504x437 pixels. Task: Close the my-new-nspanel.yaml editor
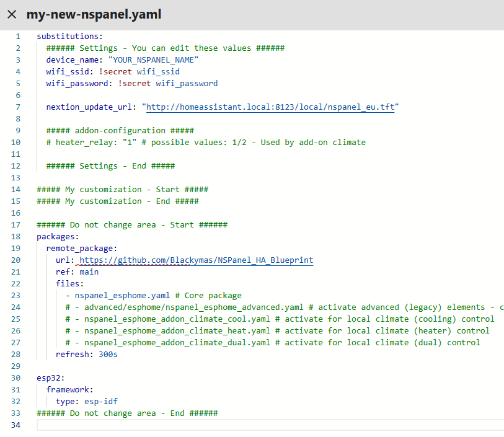[11, 14]
